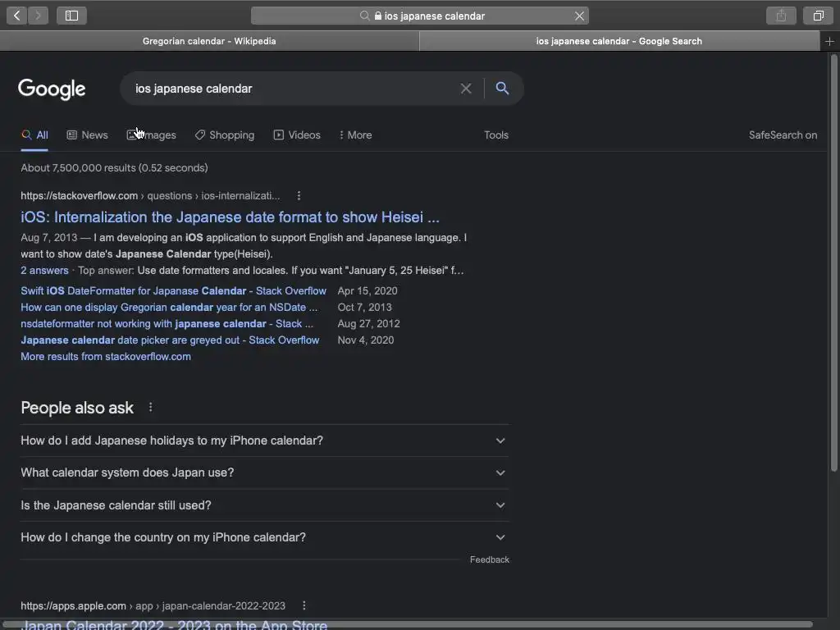Expand How do I change the country question
Image resolution: width=840 pixels, height=630 pixels.
265,537
